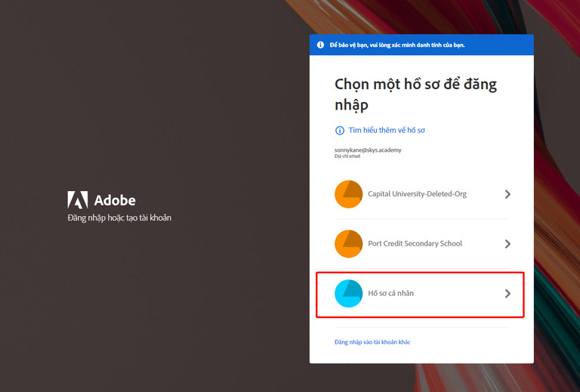Viewport: 580px width, 392px height.
Task: Open the Tìm hiểu thêm về hồ sơ link
Action: (387, 130)
